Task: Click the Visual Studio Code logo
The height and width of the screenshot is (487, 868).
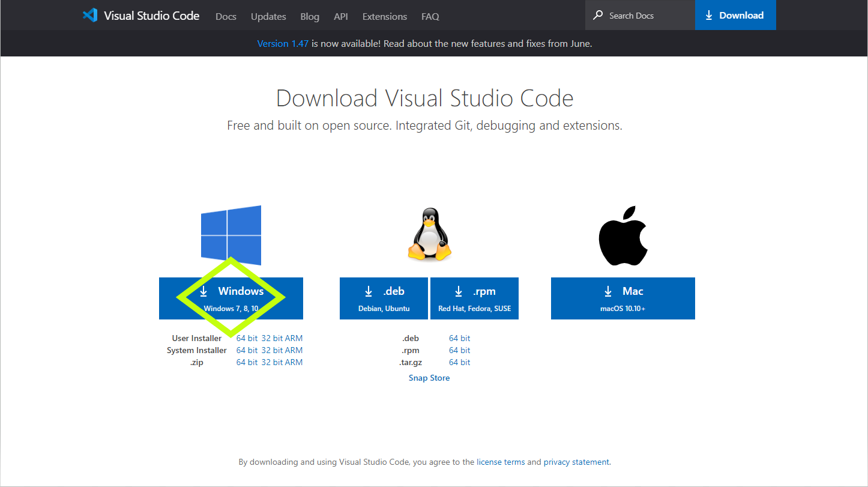Action: 91,15
